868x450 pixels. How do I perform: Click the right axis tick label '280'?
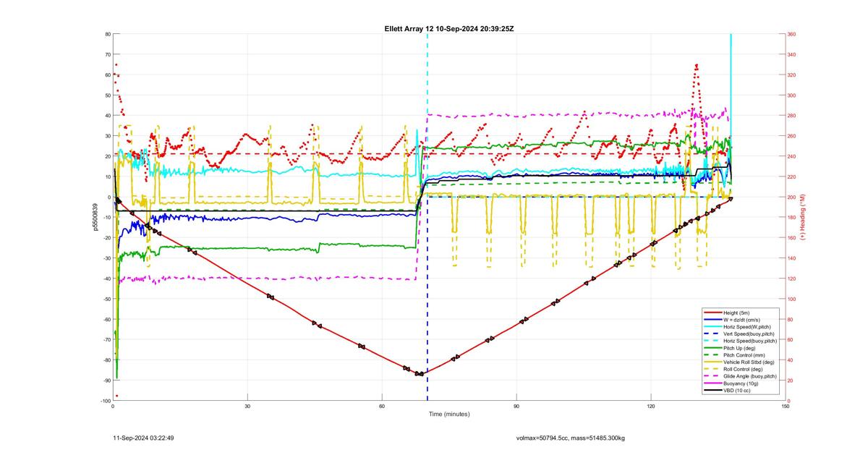pos(792,116)
